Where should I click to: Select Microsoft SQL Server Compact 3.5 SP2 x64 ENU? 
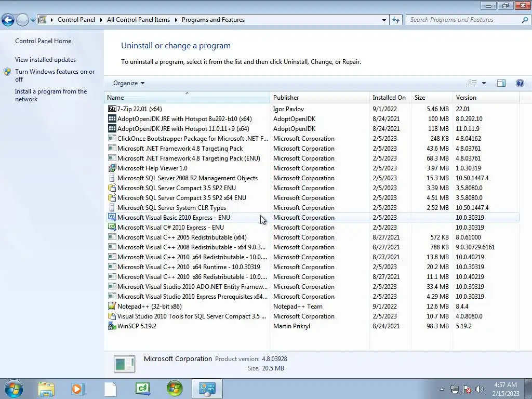click(312, 198)
